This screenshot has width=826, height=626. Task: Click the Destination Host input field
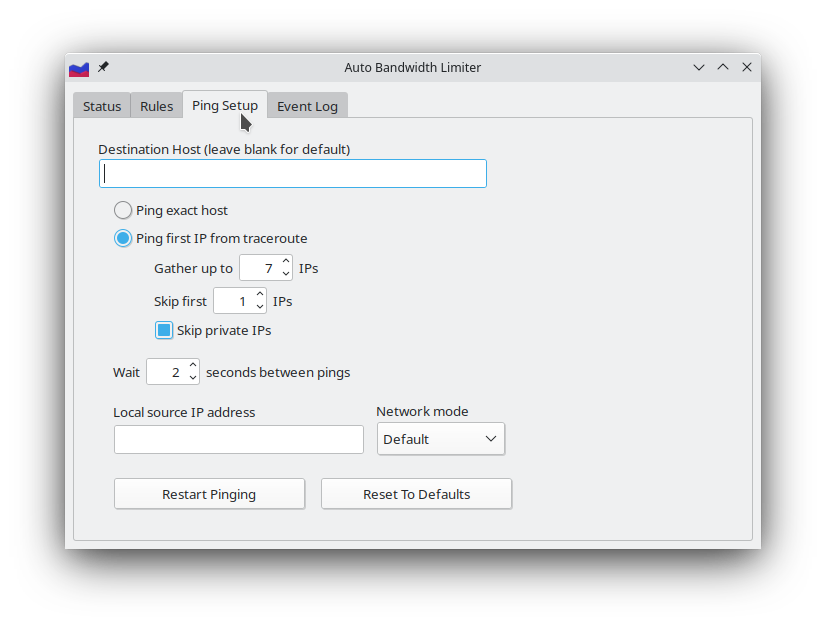pyautogui.click(x=292, y=172)
